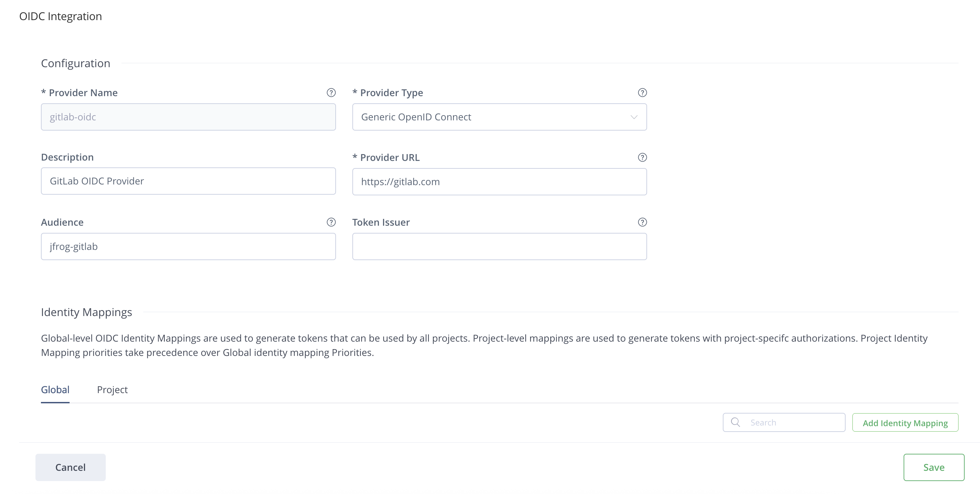Click the Provider URL input field

[499, 182]
